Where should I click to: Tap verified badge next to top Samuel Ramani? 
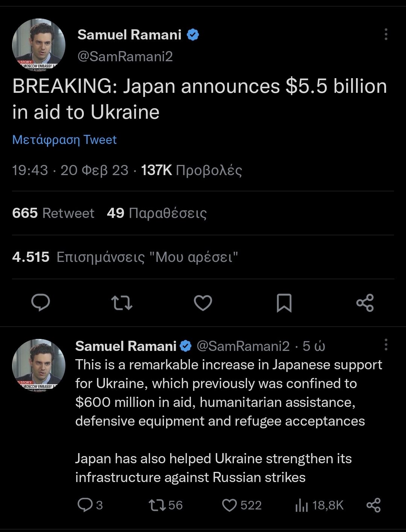click(193, 35)
